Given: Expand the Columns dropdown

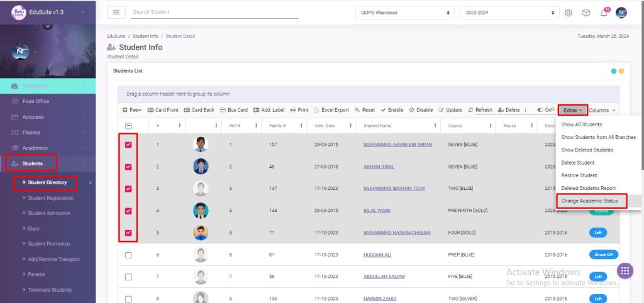Looking at the screenshot, I should pos(602,110).
